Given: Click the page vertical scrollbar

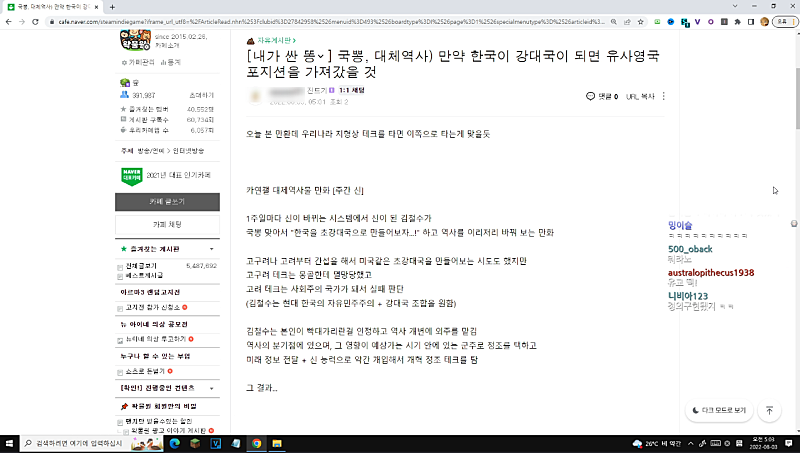Looking at the screenshot, I should click(796, 97).
